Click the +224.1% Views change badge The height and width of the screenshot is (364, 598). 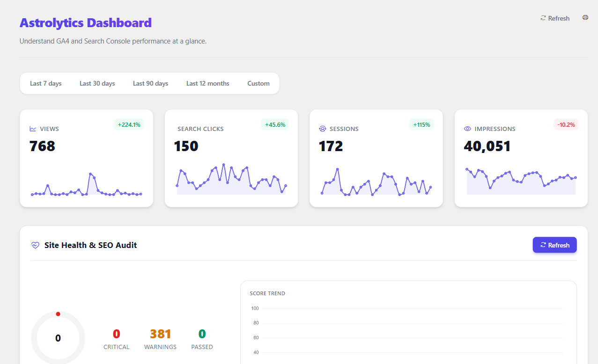tap(129, 124)
